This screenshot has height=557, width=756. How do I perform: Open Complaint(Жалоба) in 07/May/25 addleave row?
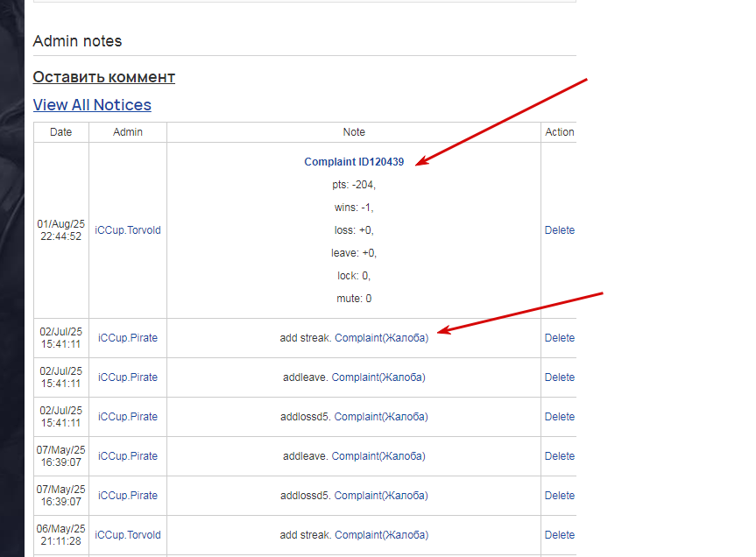coord(378,456)
